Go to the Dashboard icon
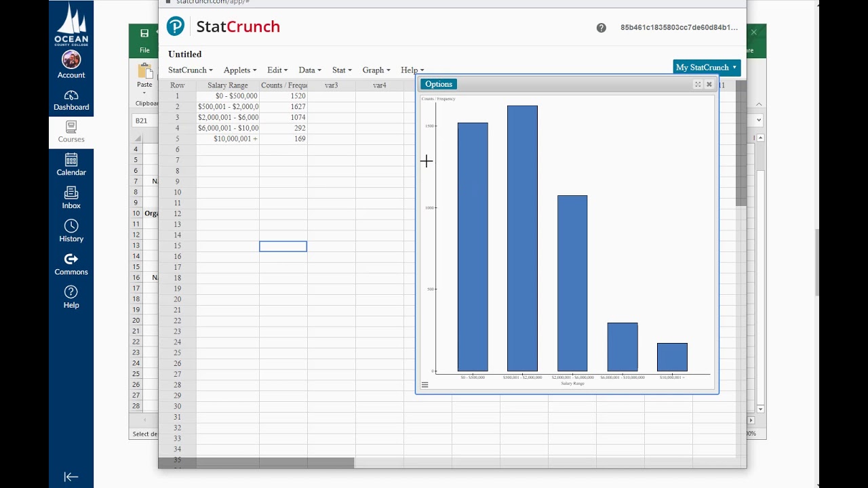 pyautogui.click(x=71, y=96)
